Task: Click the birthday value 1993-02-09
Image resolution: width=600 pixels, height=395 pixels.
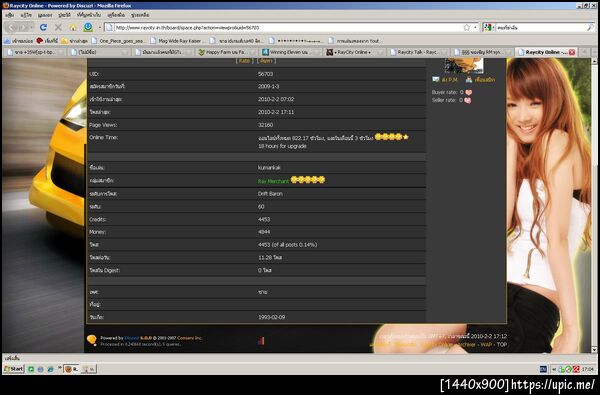Action: (272, 317)
